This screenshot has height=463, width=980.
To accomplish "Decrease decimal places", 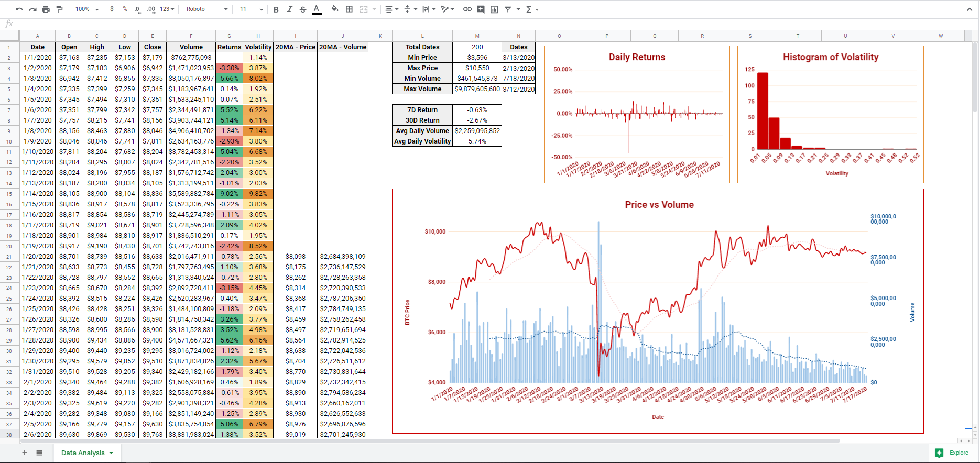I will tap(137, 9).
